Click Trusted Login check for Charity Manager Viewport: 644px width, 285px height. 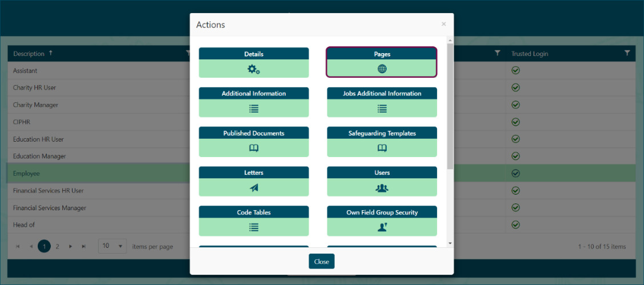(516, 105)
